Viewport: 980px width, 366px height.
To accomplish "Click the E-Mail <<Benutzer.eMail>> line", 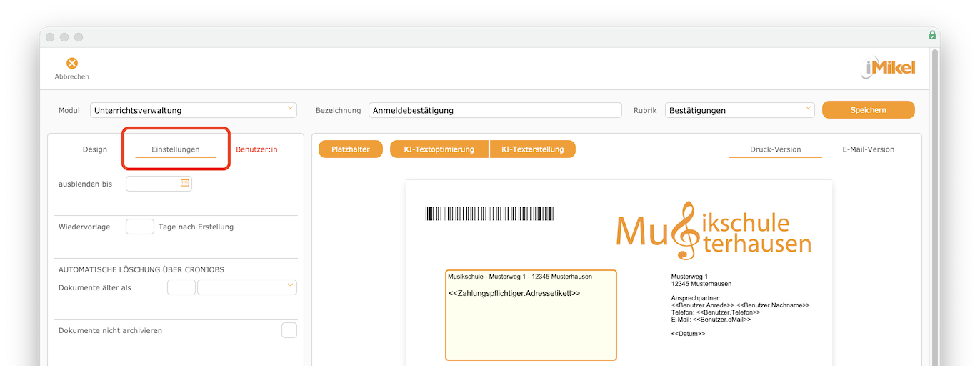I will (711, 320).
